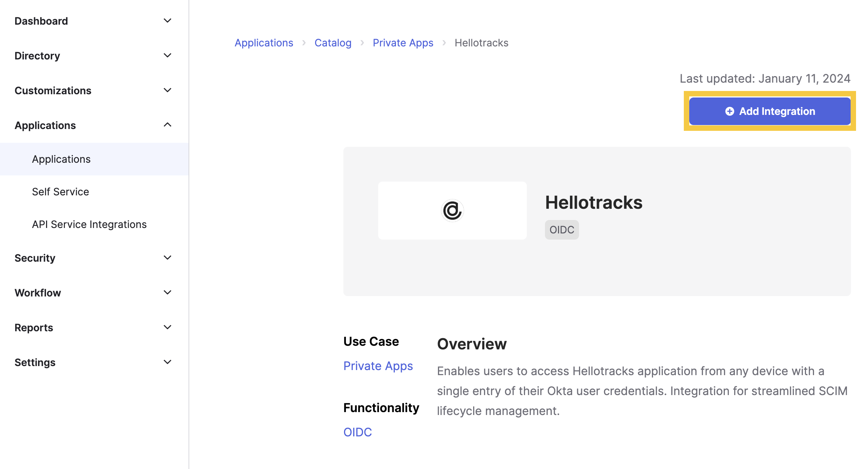Expand the Directory section chevron
868x469 pixels.
(x=168, y=55)
